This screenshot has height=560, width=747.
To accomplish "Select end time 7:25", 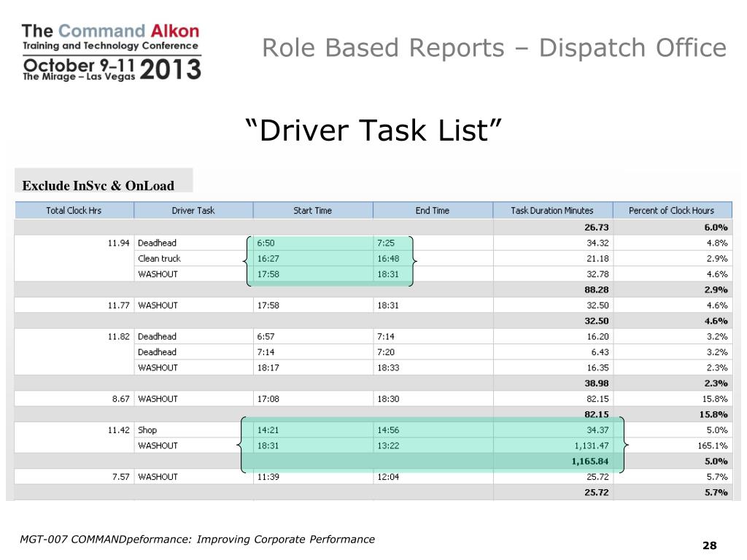I will pos(386,243).
